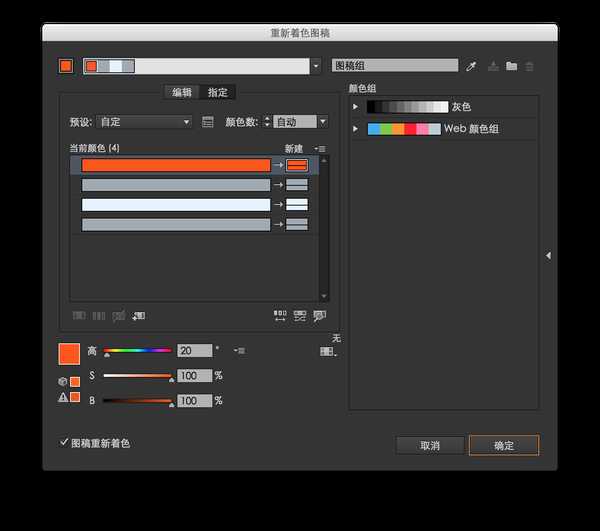Viewport: 600px width, 531px height.
Task: Expand the 灰色 color group
Action: tap(355, 106)
